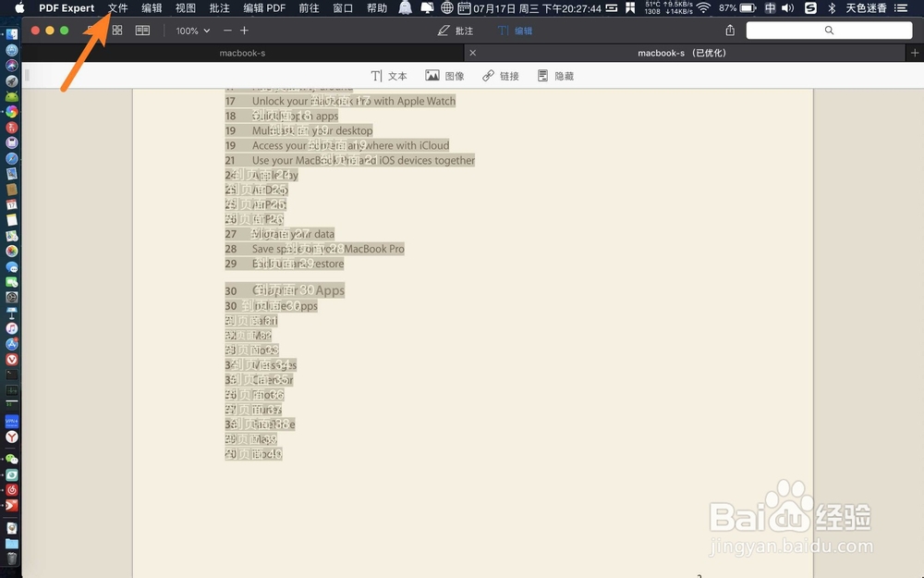Open the 视图 menu
Screen dimensions: 924x578
click(186, 7)
